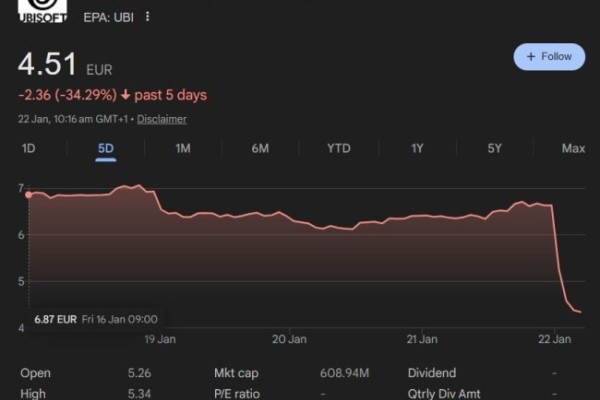
Task: Select the 5D range tab
Action: pos(106,149)
